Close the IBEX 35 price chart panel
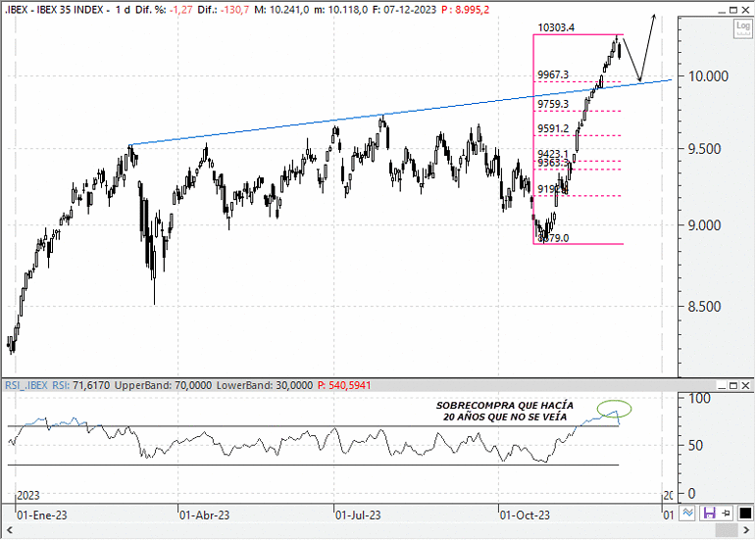The height and width of the screenshot is (540, 756). 745,10
